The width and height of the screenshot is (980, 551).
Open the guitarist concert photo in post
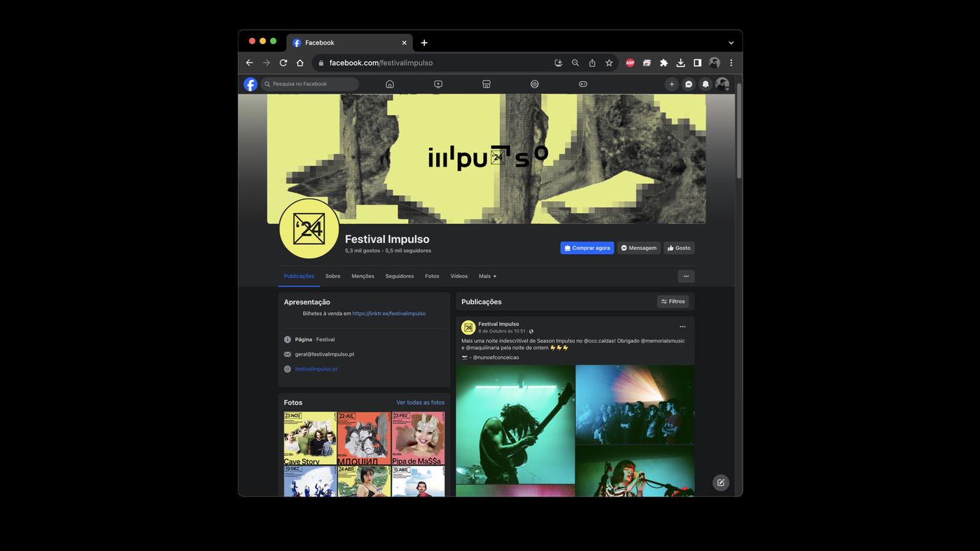pos(515,424)
